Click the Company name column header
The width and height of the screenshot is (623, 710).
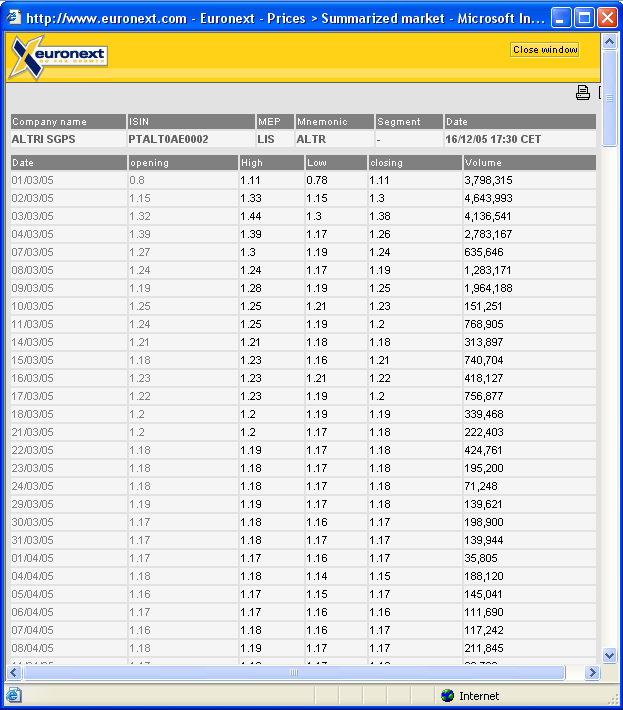[x=68, y=122]
